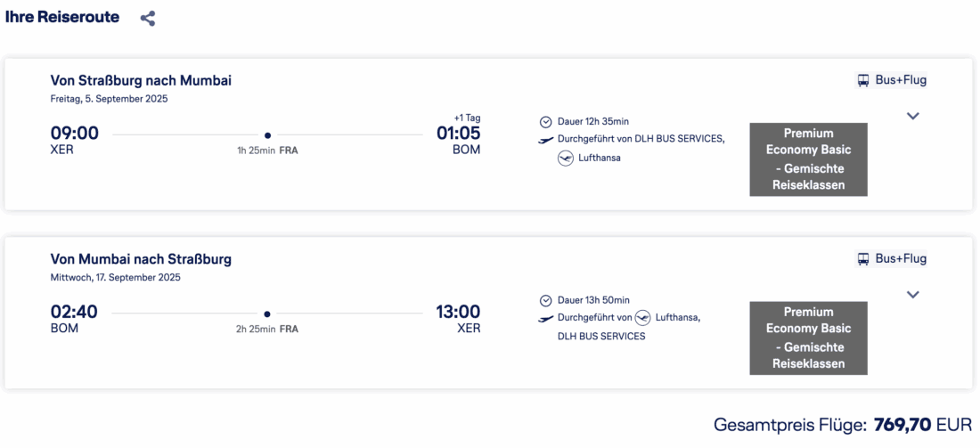Expand the Mumbai to Straßburg flight details
This screenshot has height=448, width=980.
pos(912,295)
